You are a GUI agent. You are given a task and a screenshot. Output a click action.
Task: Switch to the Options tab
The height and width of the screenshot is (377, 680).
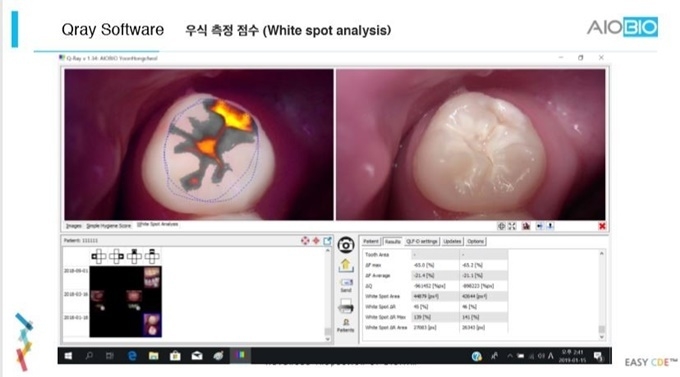click(x=475, y=241)
